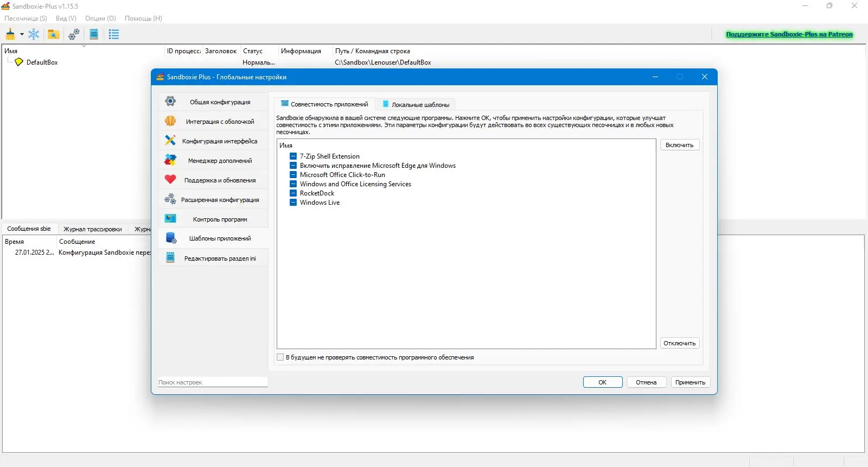Check 'В будущем не проверять совместимость' box
868x467 pixels.
pyautogui.click(x=280, y=357)
